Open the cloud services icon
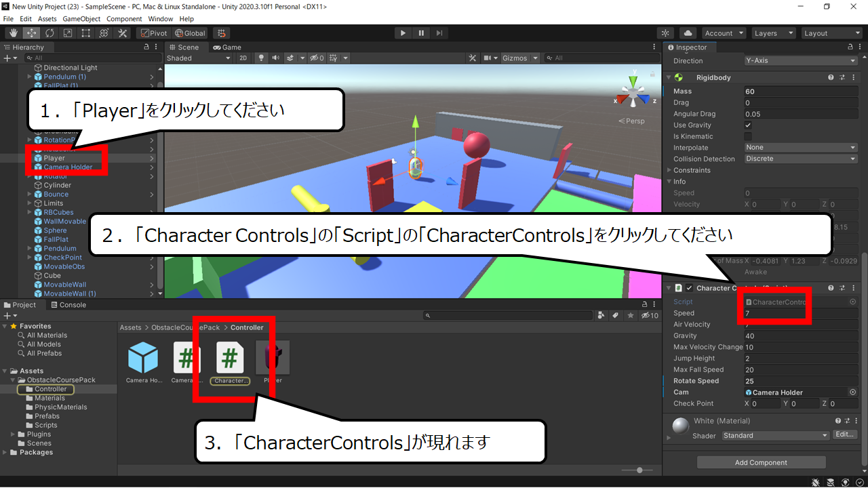 [688, 33]
